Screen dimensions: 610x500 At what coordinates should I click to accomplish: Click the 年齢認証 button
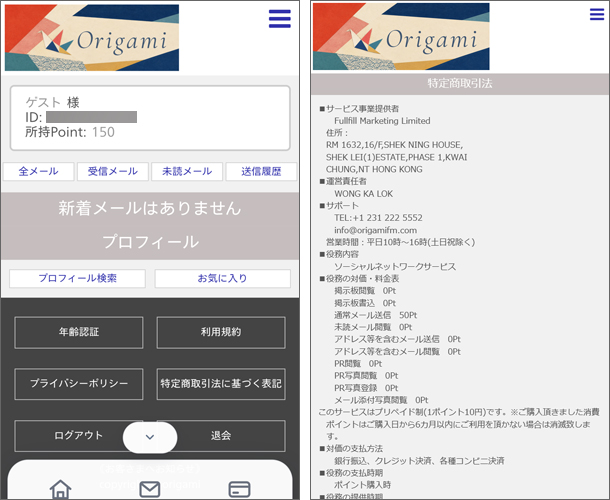79,332
